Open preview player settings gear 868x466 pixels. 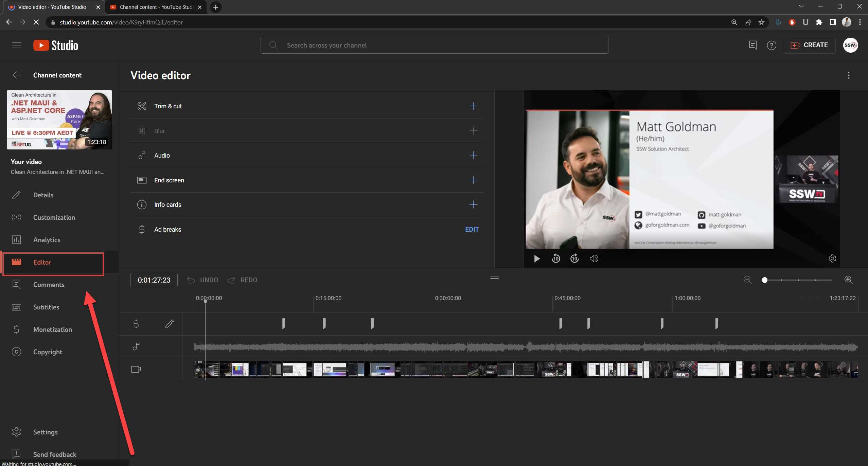[x=832, y=259]
